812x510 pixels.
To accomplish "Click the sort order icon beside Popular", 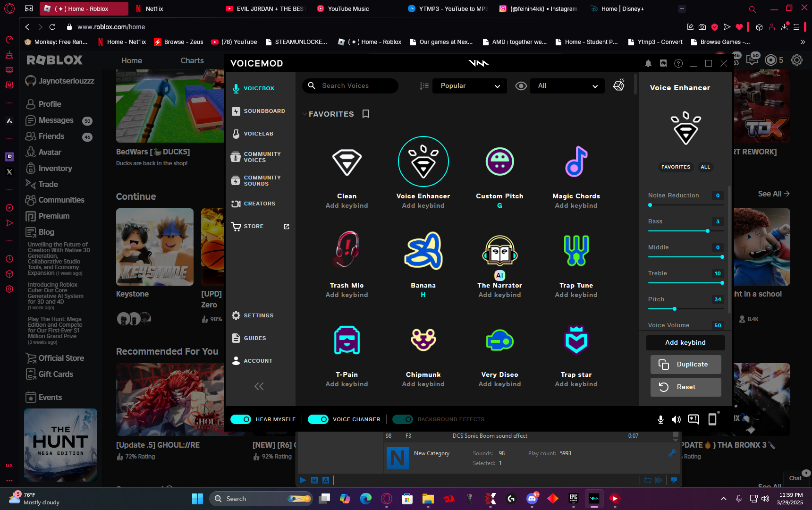I will point(424,86).
